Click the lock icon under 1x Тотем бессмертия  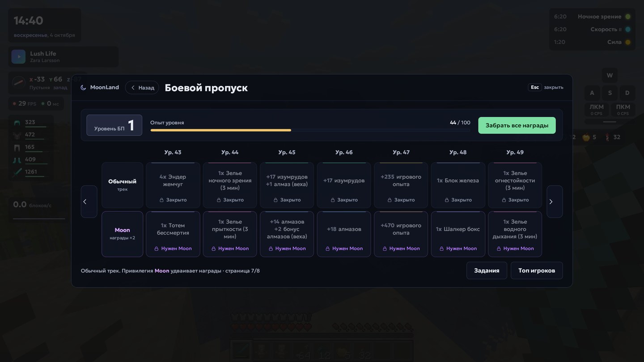pos(157,248)
